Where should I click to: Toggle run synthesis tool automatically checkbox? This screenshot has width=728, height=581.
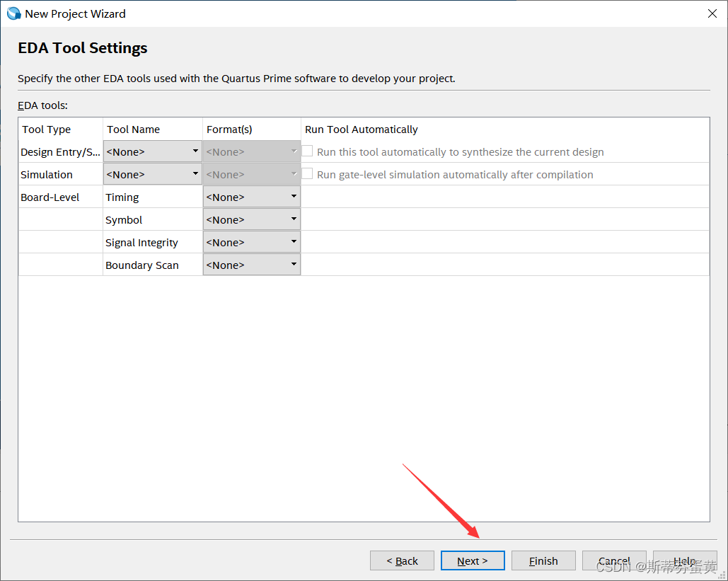pos(307,151)
